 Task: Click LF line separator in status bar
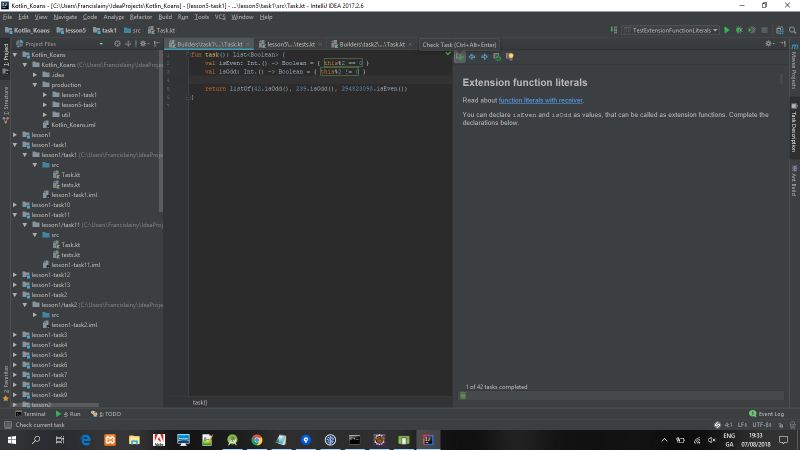[x=742, y=424]
